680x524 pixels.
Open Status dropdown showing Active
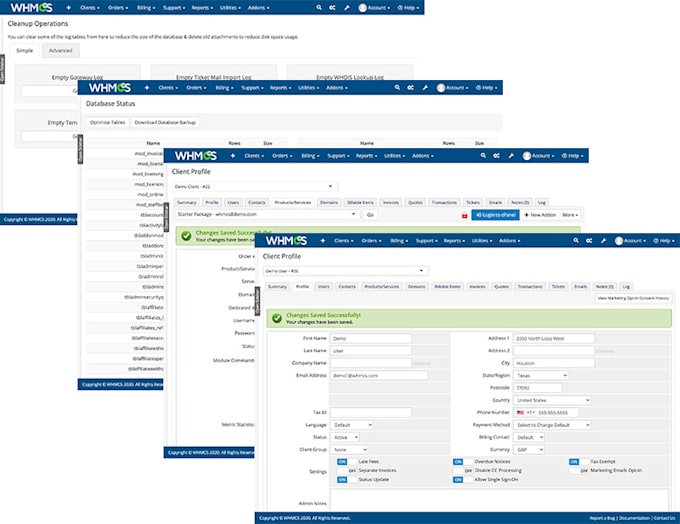click(x=345, y=438)
